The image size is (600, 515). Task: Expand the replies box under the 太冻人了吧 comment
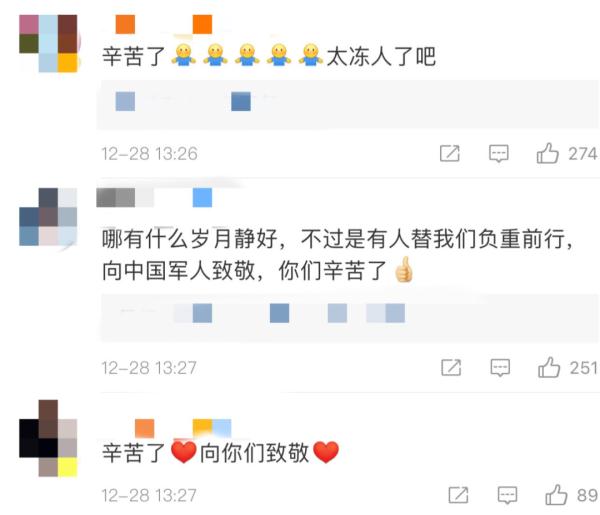tap(347, 104)
